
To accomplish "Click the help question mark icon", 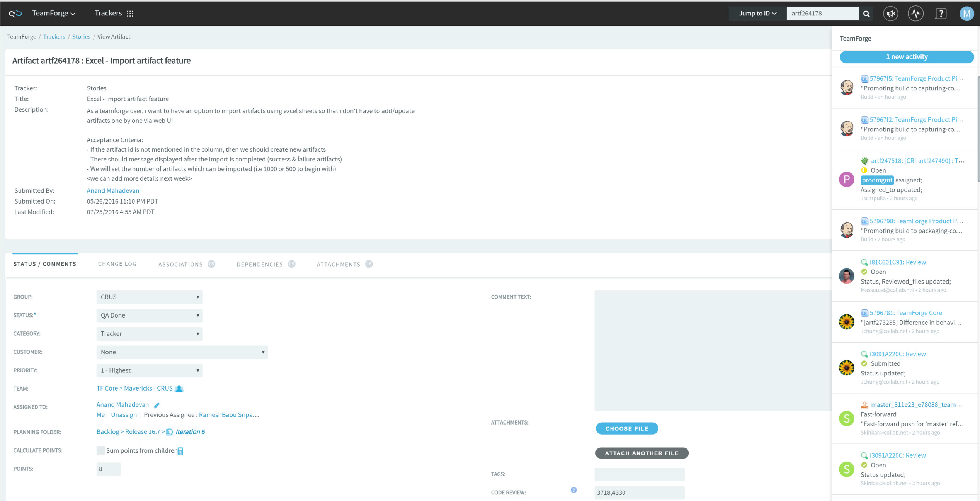I will point(941,14).
